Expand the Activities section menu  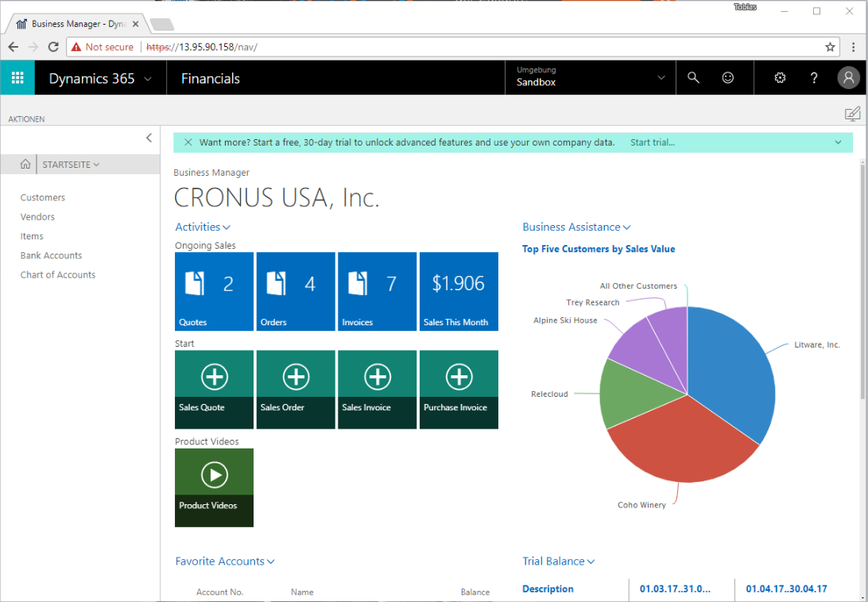203,227
